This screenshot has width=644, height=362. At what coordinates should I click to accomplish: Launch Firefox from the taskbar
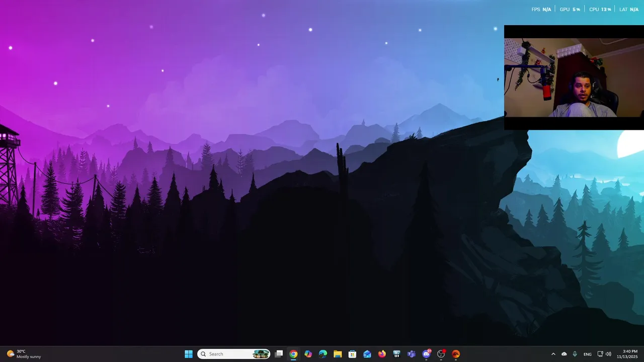click(382, 354)
